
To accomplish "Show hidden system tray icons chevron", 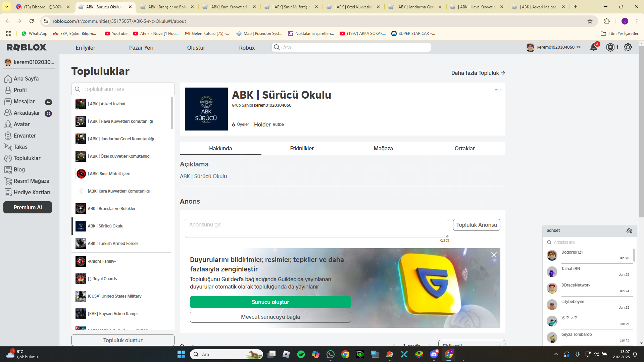I will pos(556,354).
